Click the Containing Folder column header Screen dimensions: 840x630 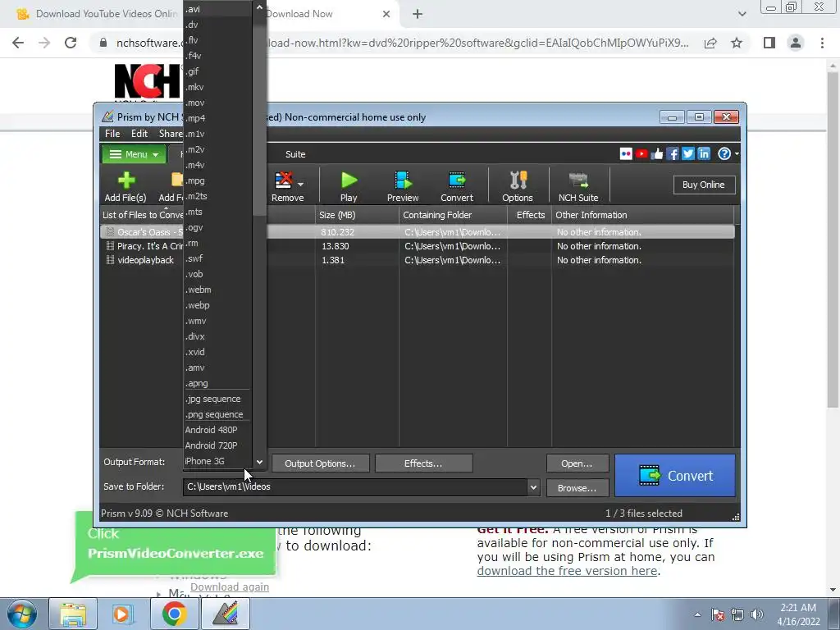[453, 216]
